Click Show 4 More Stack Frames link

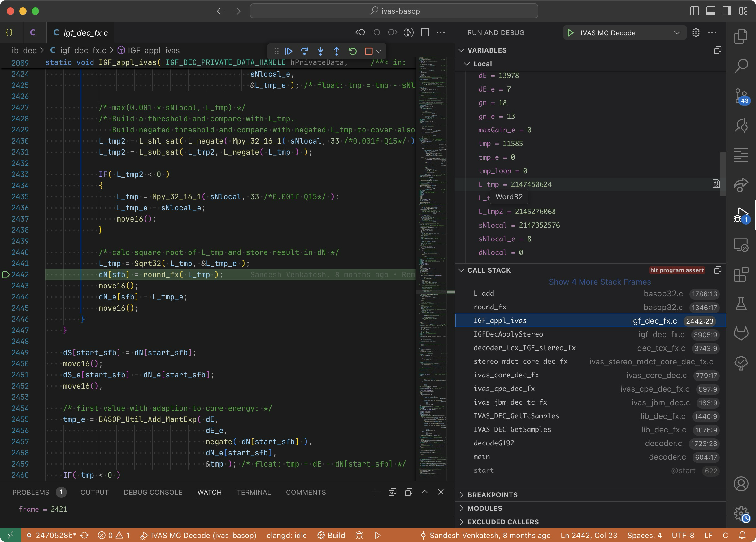tap(599, 282)
